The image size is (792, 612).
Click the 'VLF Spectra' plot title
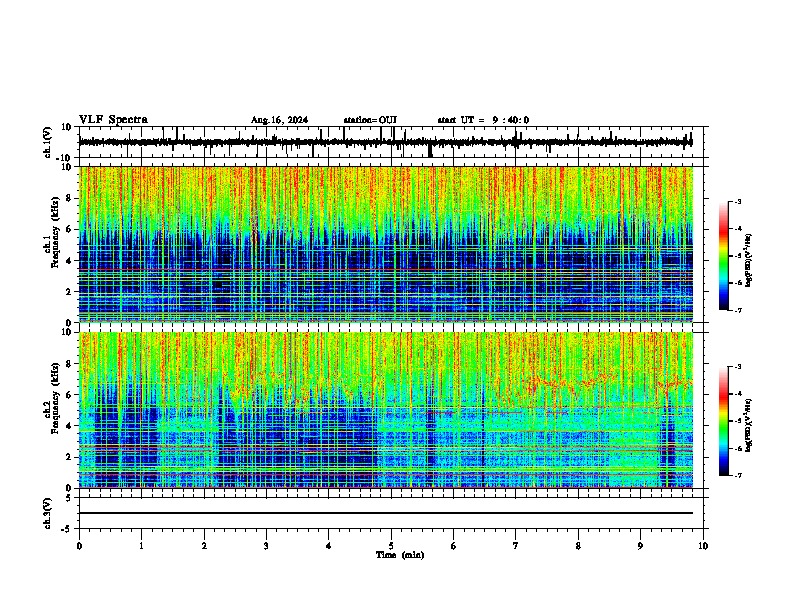(113, 120)
